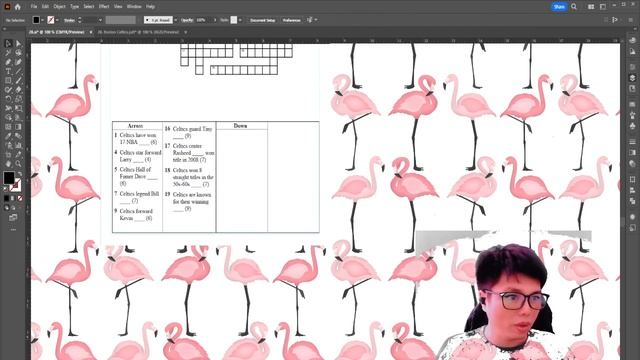Select the Rotate tool
Image resolution: width=640 pixels, height=360 pixels.
point(8,99)
